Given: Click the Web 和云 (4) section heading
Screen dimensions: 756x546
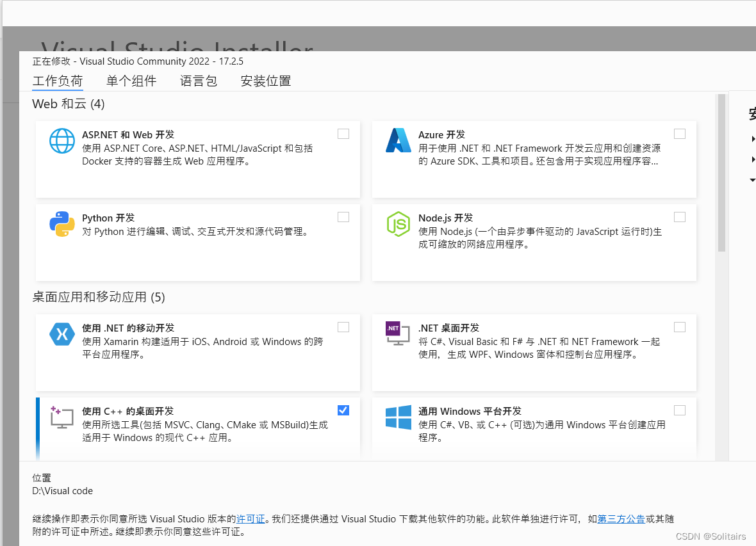Looking at the screenshot, I should point(69,104).
